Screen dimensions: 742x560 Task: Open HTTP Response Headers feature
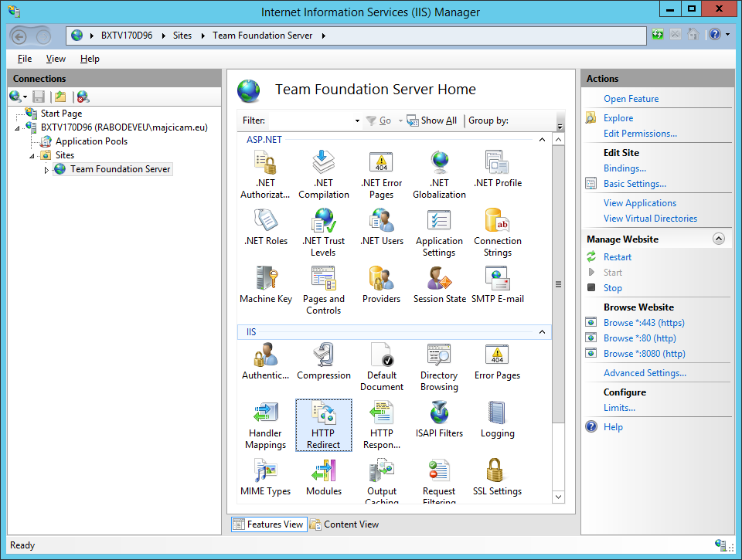pos(381,425)
